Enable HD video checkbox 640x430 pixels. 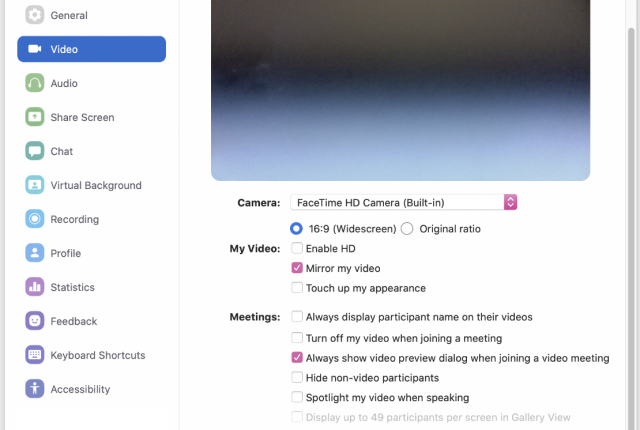(297, 248)
